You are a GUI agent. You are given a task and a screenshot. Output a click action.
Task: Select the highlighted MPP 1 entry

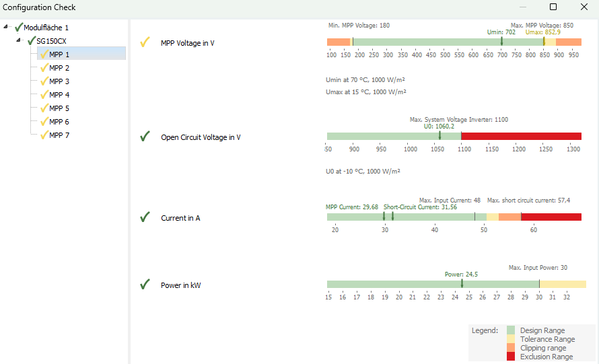(x=59, y=54)
